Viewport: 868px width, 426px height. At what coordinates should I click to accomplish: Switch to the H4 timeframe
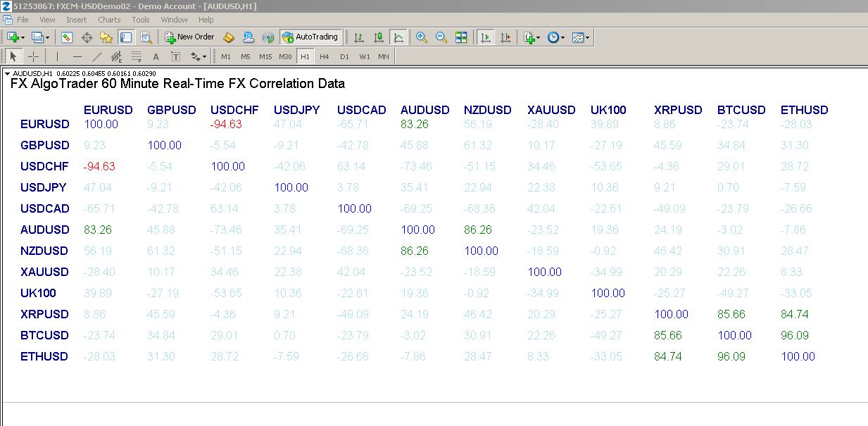pos(324,57)
